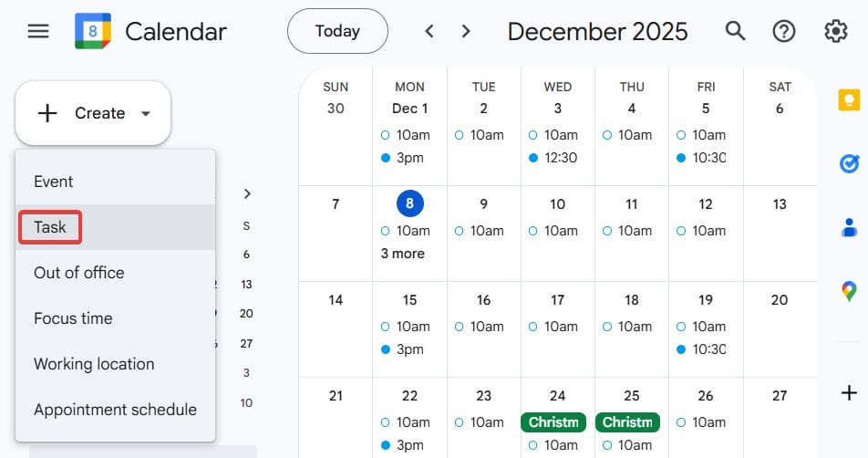The image size is (868, 458).
Task: Choose Task from the Create menu
Action: pos(50,227)
